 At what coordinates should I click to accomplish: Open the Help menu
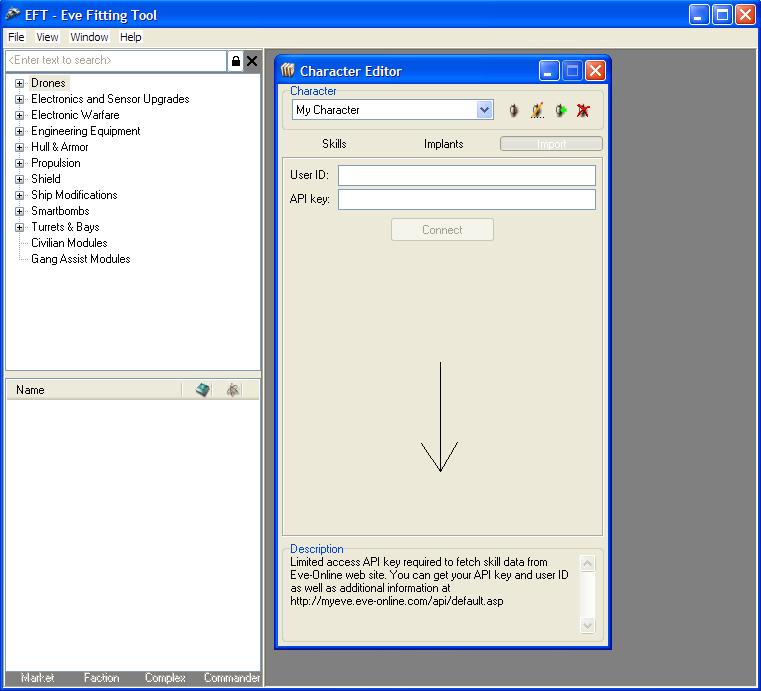[x=131, y=37]
